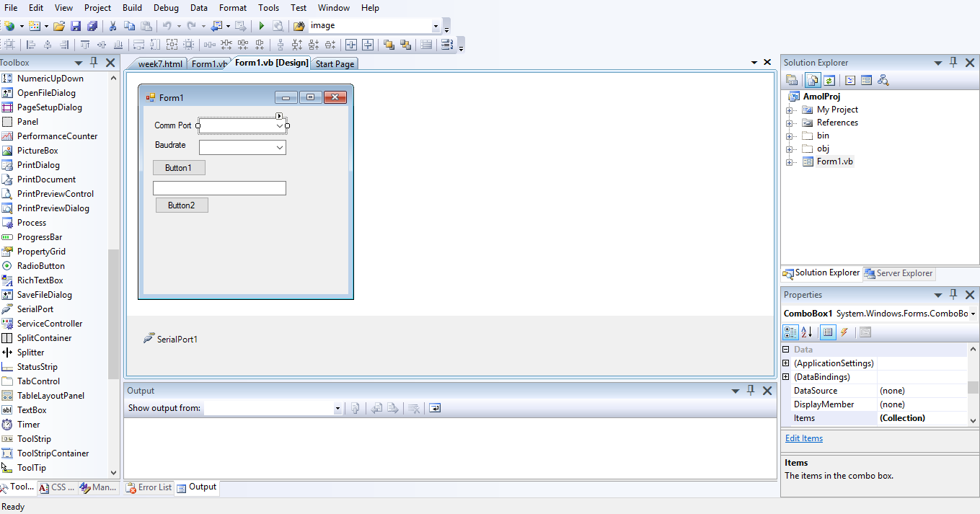The image size is (980, 514).
Task: Select the Items property value (Collection)
Action: (922, 418)
